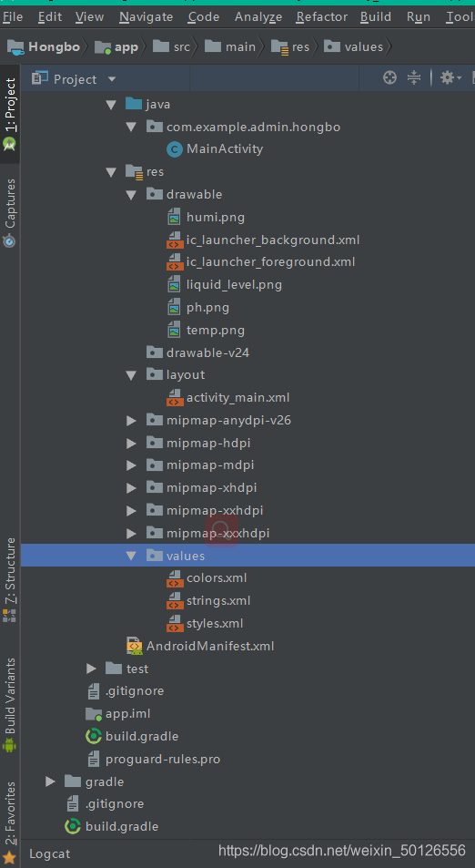This screenshot has height=868, width=475.
Task: Select humi.png image file icon
Action: click(x=174, y=217)
